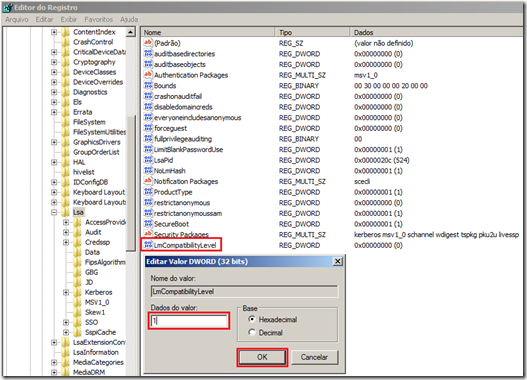Expand the ContentIndex tree node
Image resolution: width=527 pixels, height=380 pixels.
tap(54, 32)
